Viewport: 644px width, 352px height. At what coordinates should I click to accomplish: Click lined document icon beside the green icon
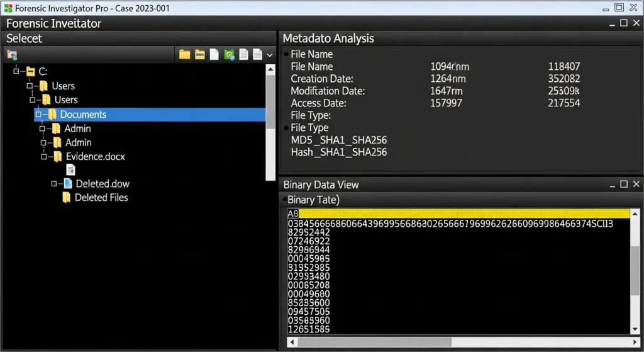click(x=243, y=54)
